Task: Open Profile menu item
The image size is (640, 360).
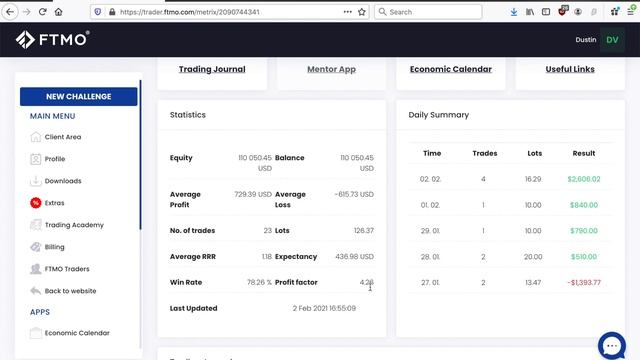Action: coord(55,159)
